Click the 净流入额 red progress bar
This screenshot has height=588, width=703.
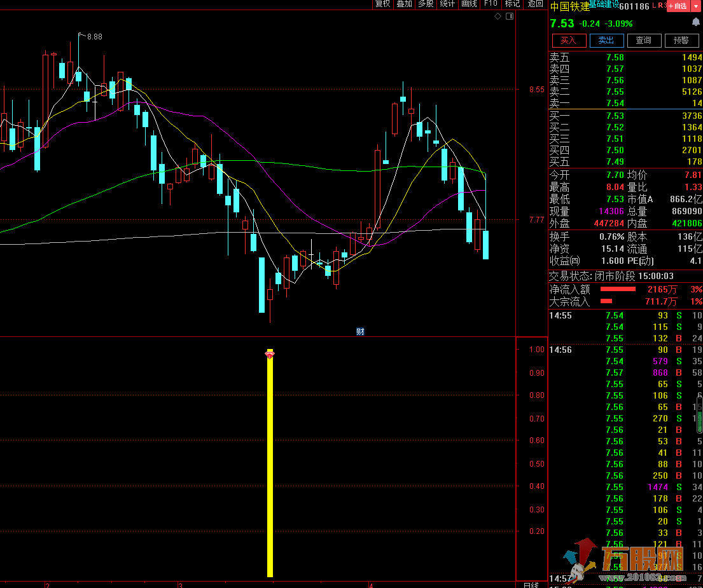(618, 289)
